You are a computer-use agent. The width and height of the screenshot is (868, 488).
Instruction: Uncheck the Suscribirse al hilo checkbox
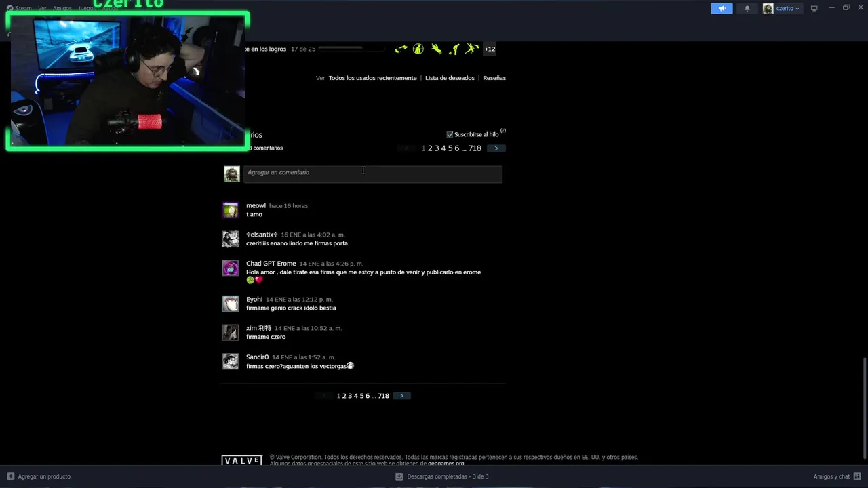point(450,134)
